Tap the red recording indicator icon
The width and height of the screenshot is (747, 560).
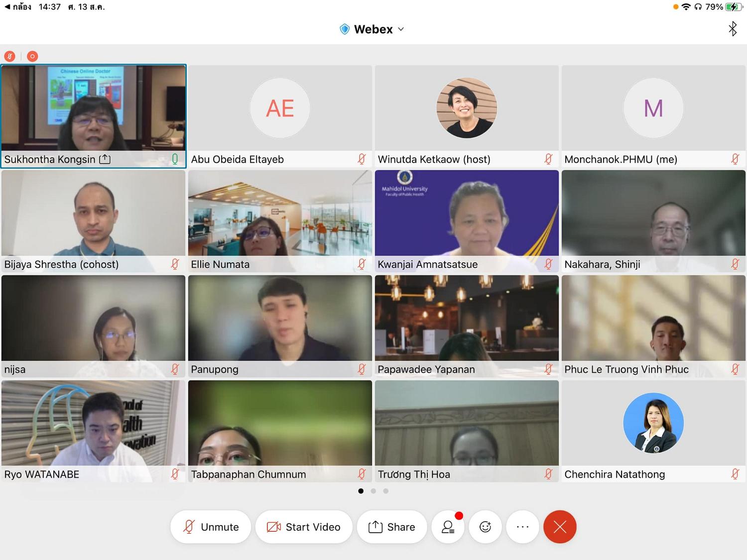coord(32,56)
